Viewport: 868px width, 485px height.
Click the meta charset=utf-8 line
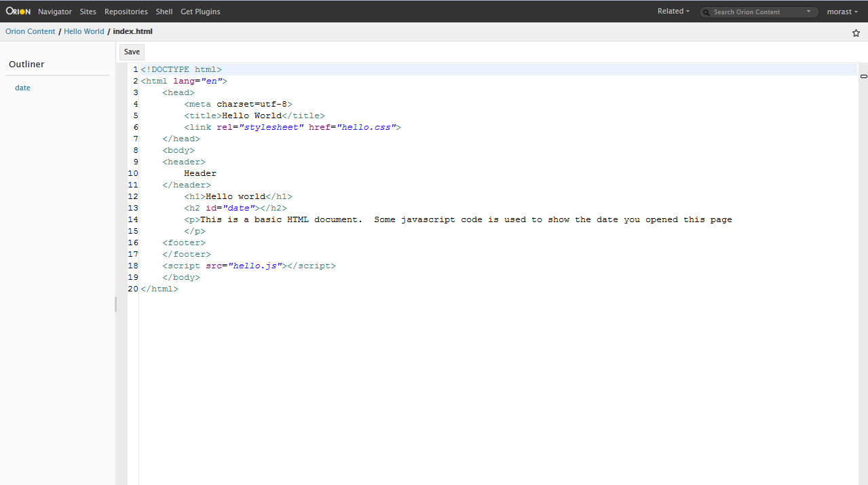coord(238,104)
